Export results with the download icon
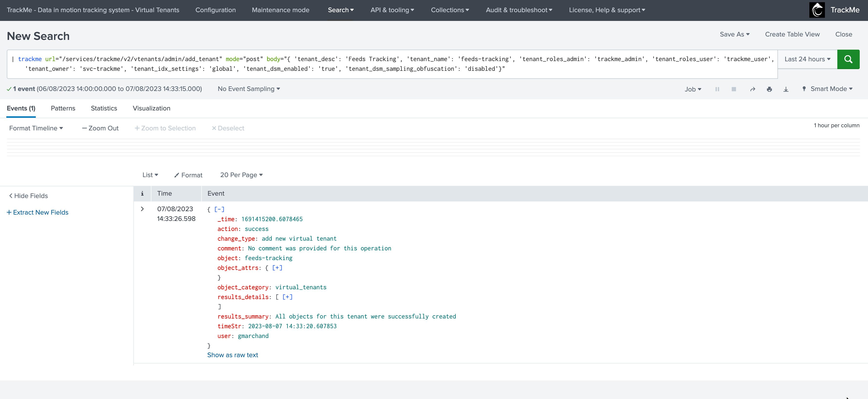The height and width of the screenshot is (399, 868). click(786, 89)
